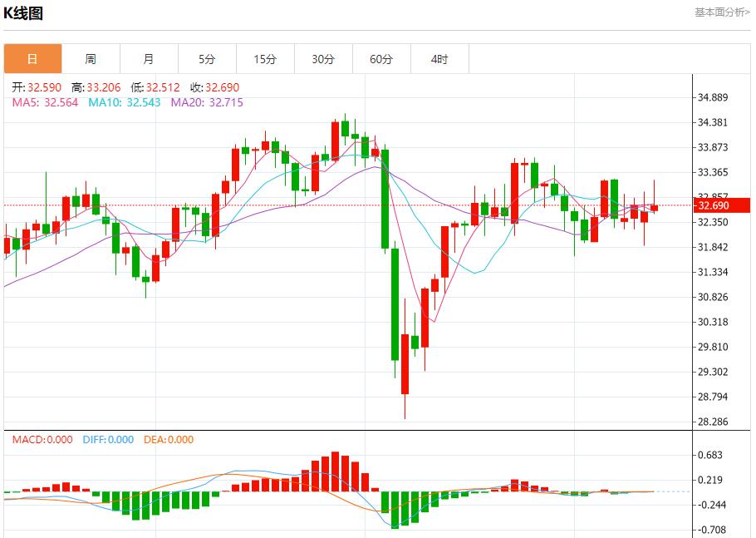Select the 日 daily chart tab
Screen dimensions: 756x538
pos(32,59)
